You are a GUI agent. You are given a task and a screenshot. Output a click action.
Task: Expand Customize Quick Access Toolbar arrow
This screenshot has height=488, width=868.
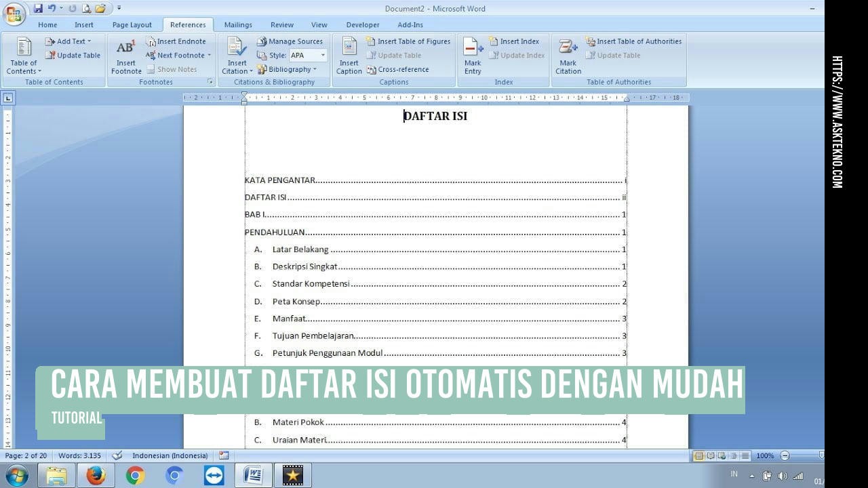click(119, 8)
